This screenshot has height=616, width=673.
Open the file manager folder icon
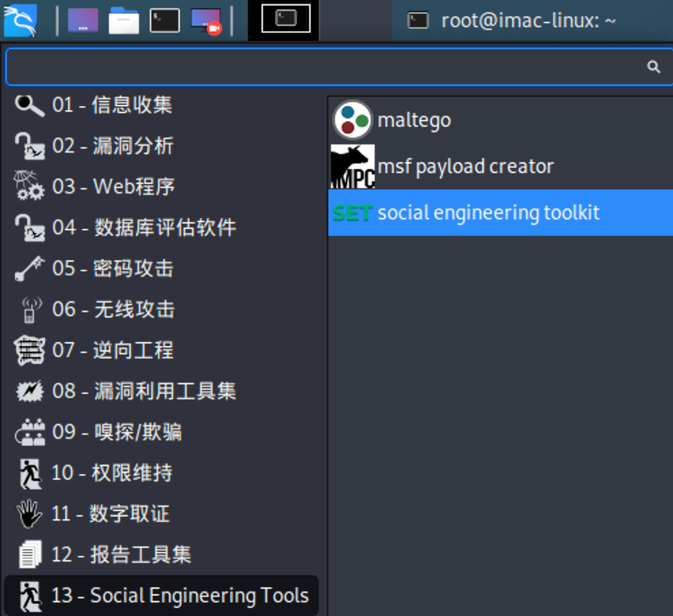pos(123,20)
